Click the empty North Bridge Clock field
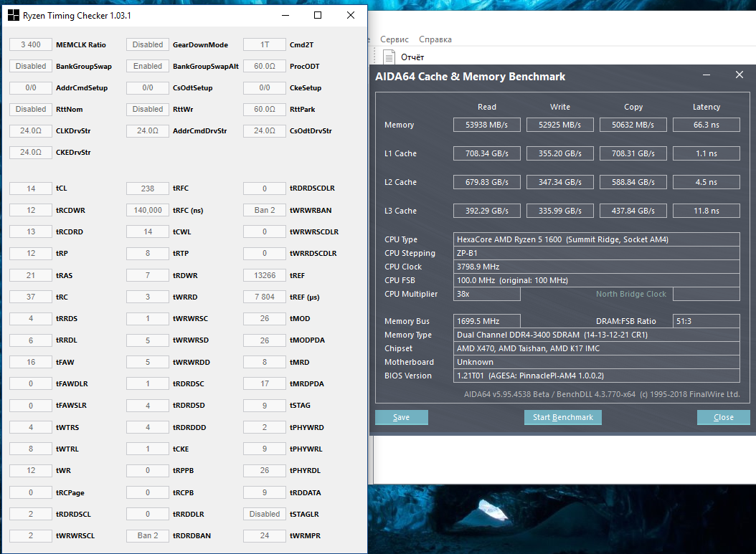The image size is (756, 554). pyautogui.click(x=707, y=294)
